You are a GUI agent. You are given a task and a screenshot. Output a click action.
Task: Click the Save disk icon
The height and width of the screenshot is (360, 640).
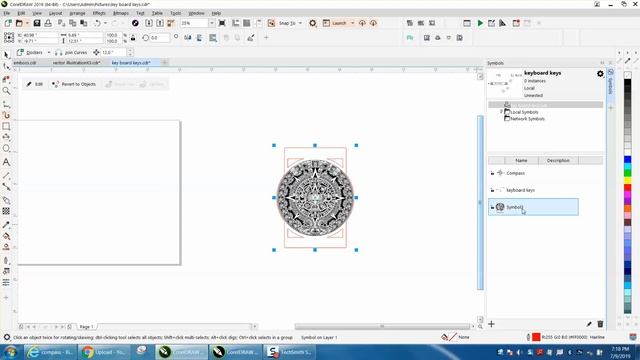37,23
